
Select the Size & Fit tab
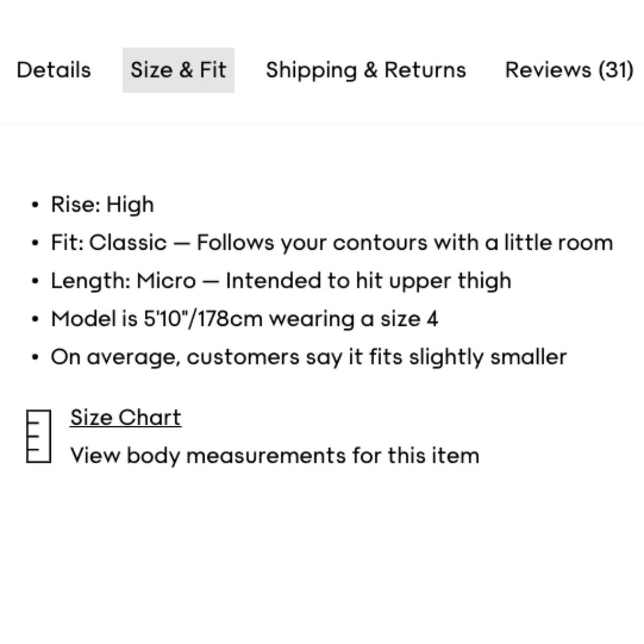pyautogui.click(x=178, y=70)
